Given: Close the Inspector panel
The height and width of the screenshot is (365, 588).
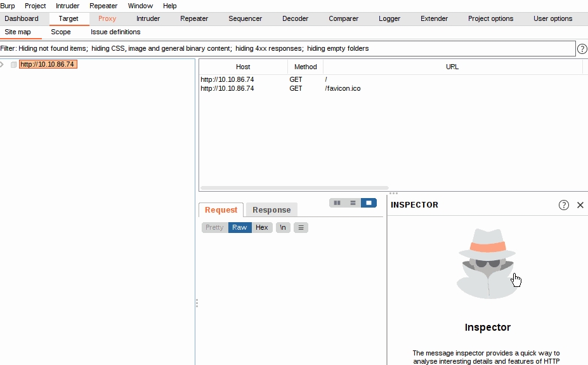Looking at the screenshot, I should coord(580,205).
